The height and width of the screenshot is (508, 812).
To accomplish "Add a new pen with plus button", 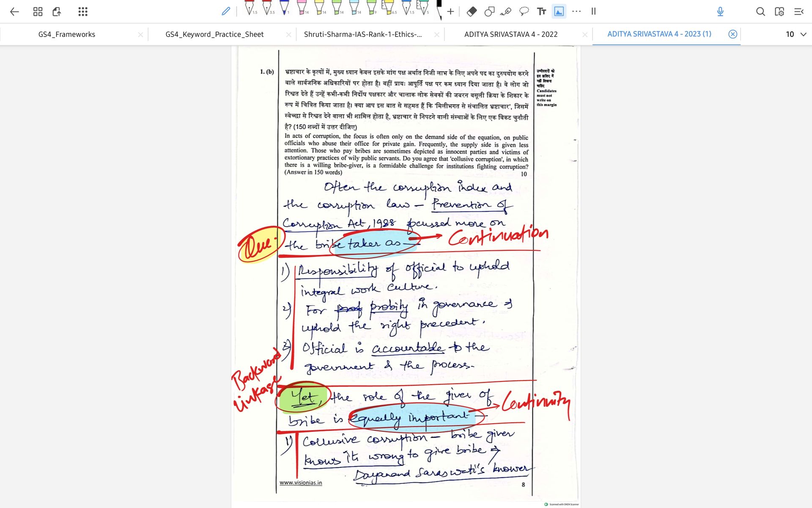I will [x=450, y=11].
